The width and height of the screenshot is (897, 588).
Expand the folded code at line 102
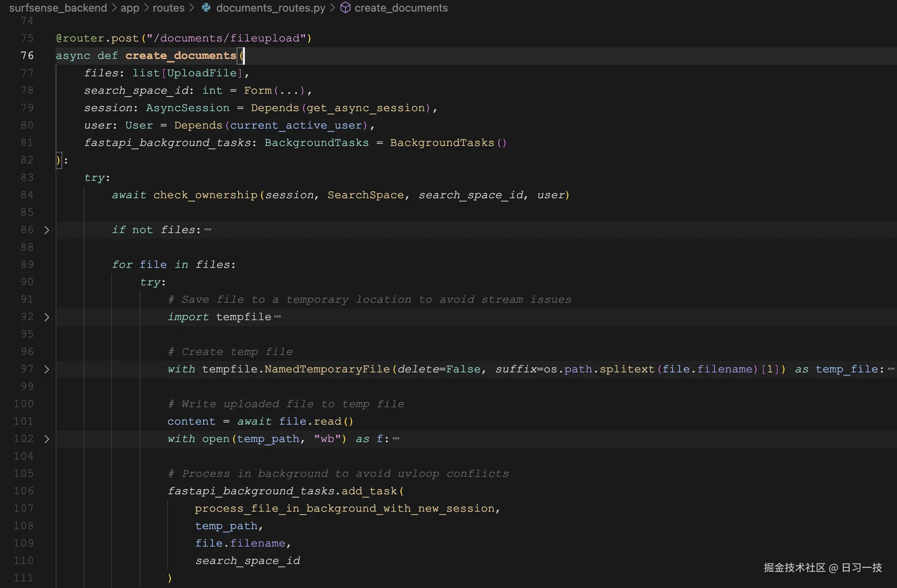click(x=46, y=439)
